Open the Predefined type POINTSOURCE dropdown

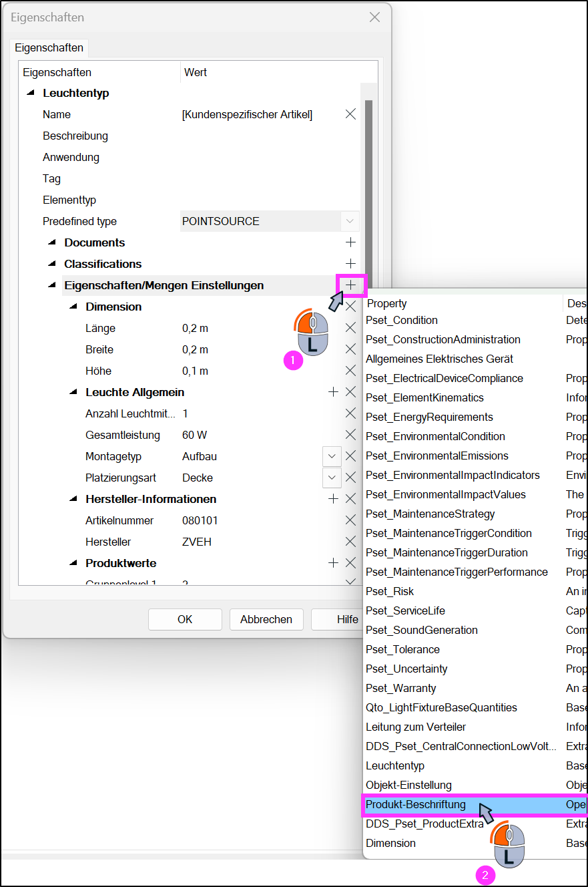point(350,221)
